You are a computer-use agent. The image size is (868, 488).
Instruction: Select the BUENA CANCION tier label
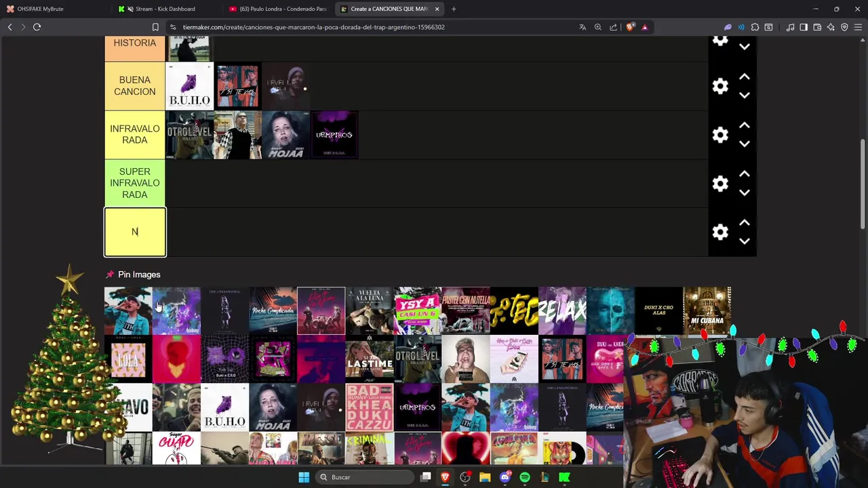(135, 86)
